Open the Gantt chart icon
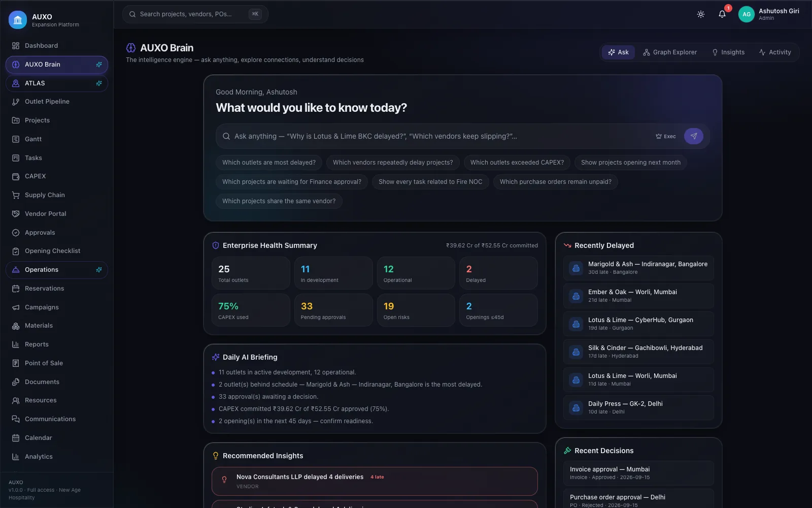This screenshot has height=508, width=812. click(x=16, y=139)
